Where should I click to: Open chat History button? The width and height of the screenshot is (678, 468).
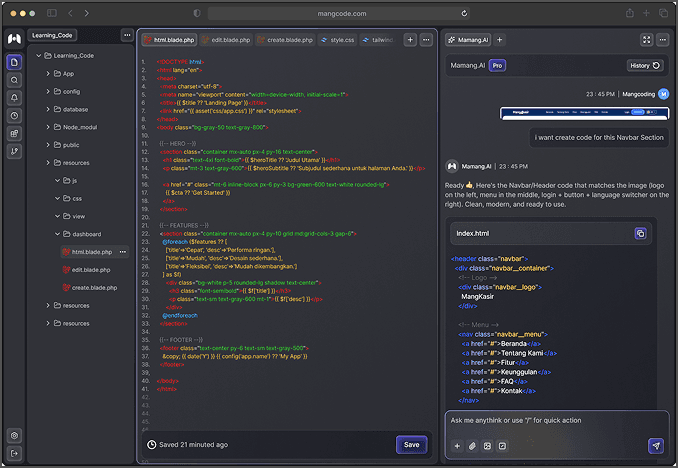pos(645,66)
